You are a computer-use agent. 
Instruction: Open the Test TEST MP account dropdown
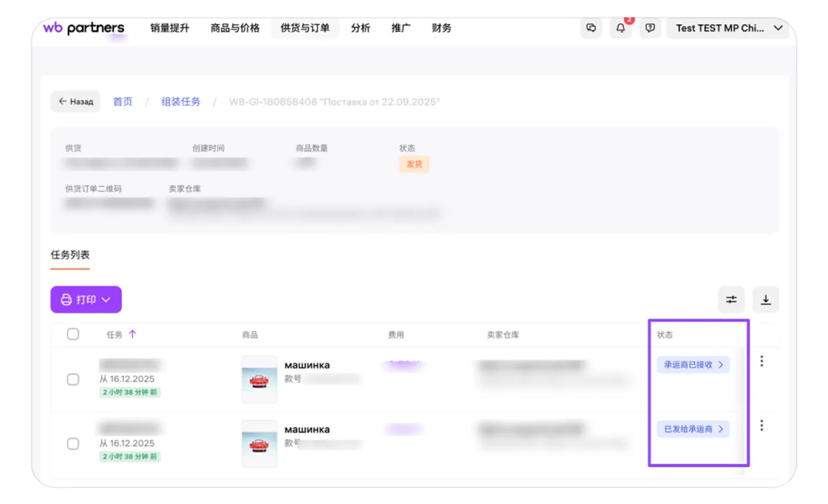[728, 28]
